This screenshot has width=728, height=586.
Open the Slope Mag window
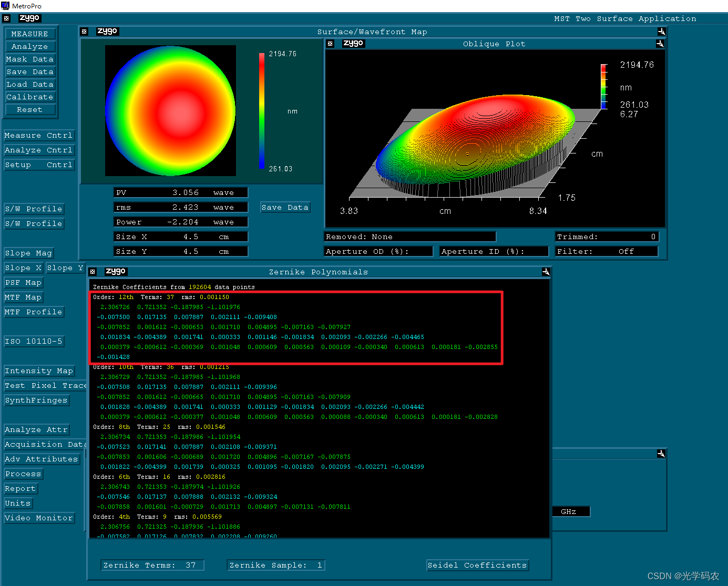click(x=28, y=253)
